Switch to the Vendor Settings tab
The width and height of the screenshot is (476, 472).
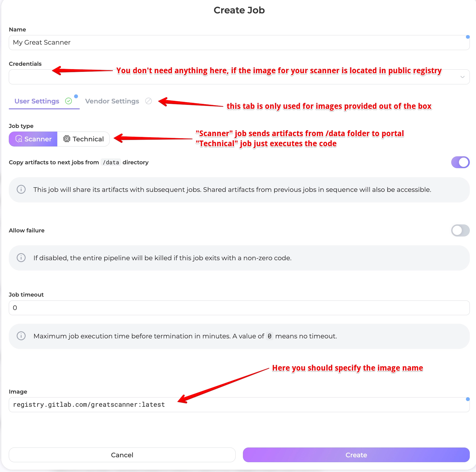coord(112,101)
